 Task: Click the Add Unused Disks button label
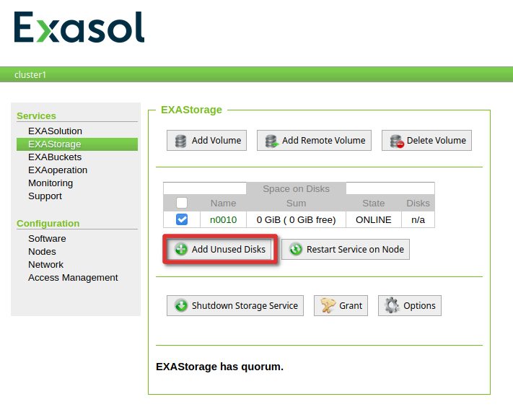tap(229, 249)
